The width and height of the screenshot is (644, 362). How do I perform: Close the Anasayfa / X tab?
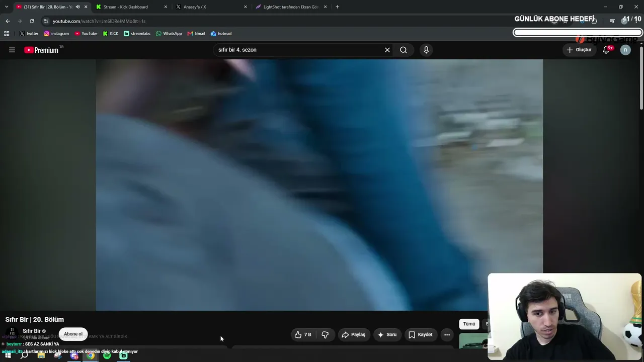pos(246,7)
